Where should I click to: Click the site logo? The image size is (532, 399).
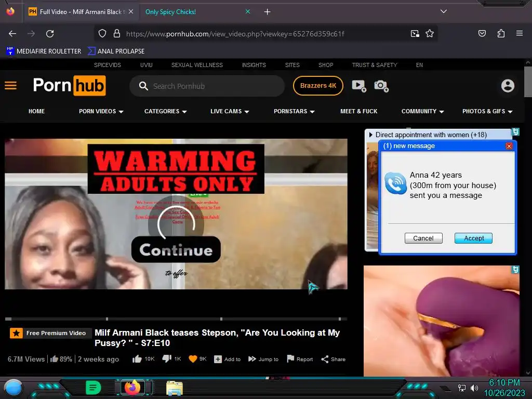(x=70, y=86)
